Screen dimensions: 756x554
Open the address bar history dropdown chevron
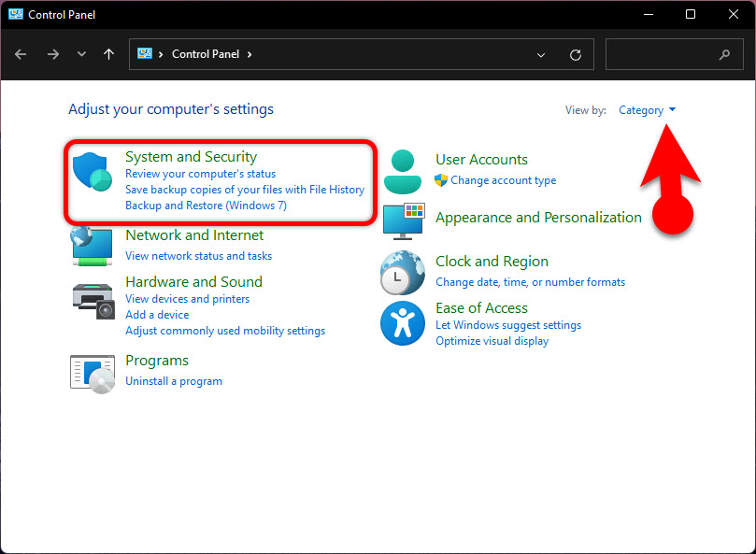[x=541, y=55]
